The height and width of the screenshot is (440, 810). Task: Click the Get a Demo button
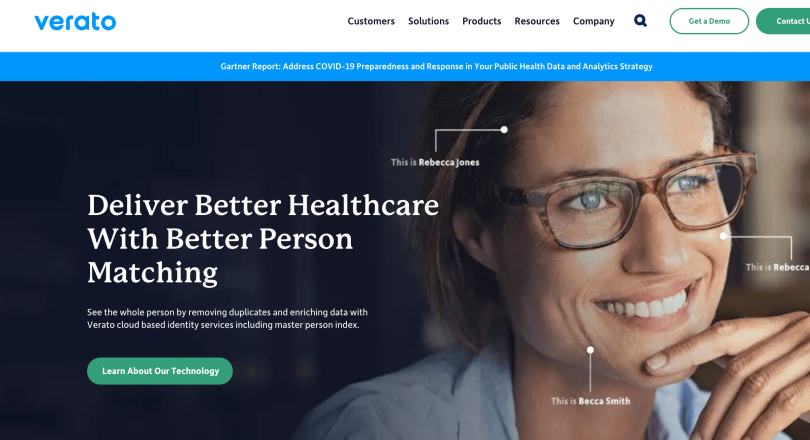(709, 21)
